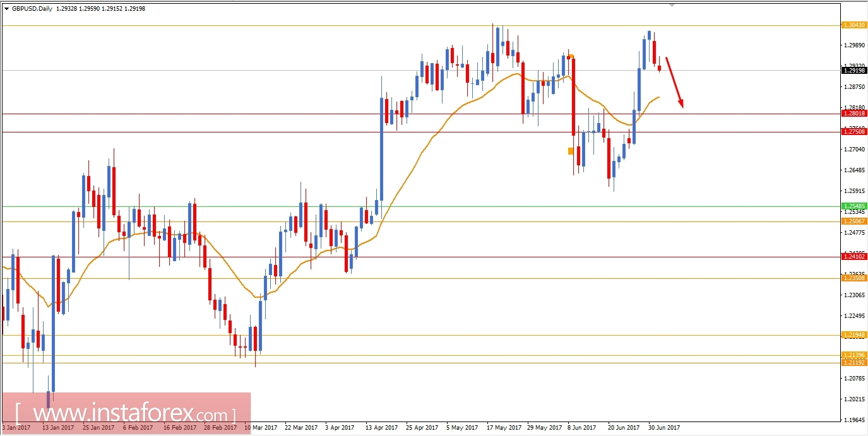Click the price scale value 1.23065
Screen dimensions: 868x436
click(x=854, y=295)
